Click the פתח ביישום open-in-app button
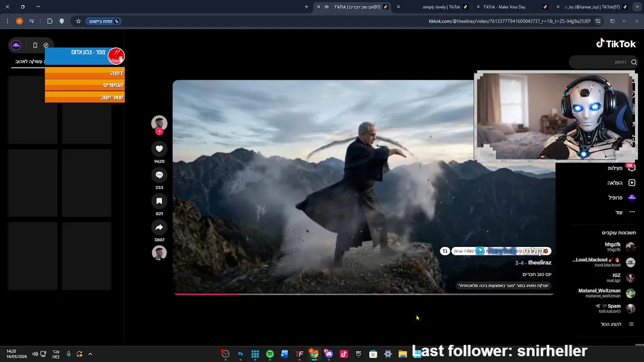The width and height of the screenshot is (644, 362). tap(104, 21)
